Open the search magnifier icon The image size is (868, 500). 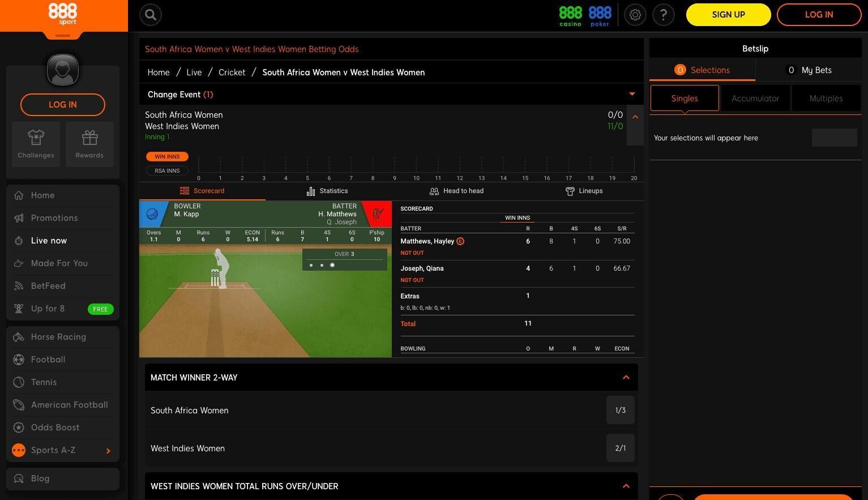coord(151,15)
